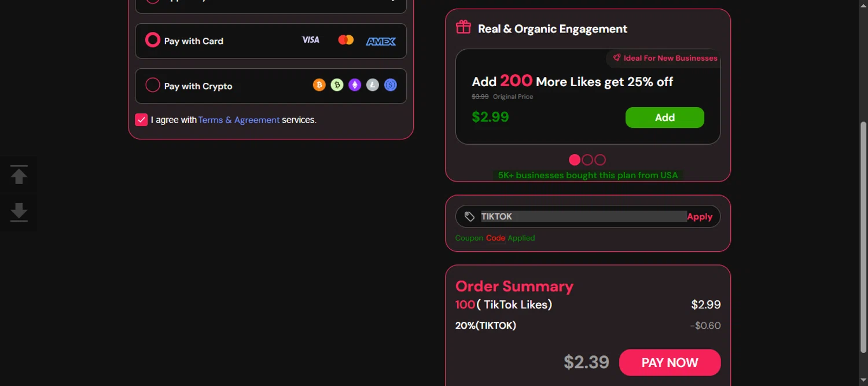Image resolution: width=868 pixels, height=386 pixels.
Task: Click the green Bitcoin Cash icon
Action: pos(337,85)
